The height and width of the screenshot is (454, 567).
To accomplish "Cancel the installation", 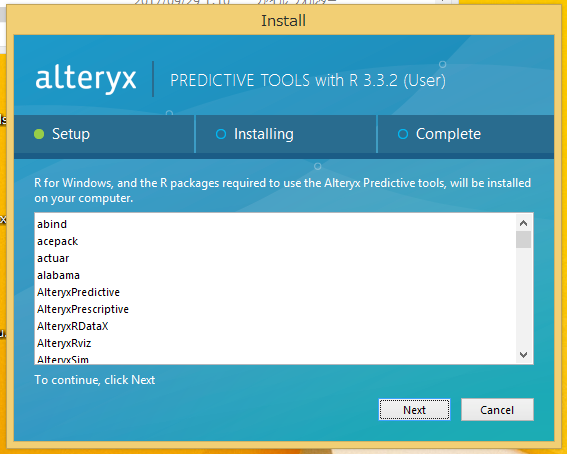I will 497,410.
